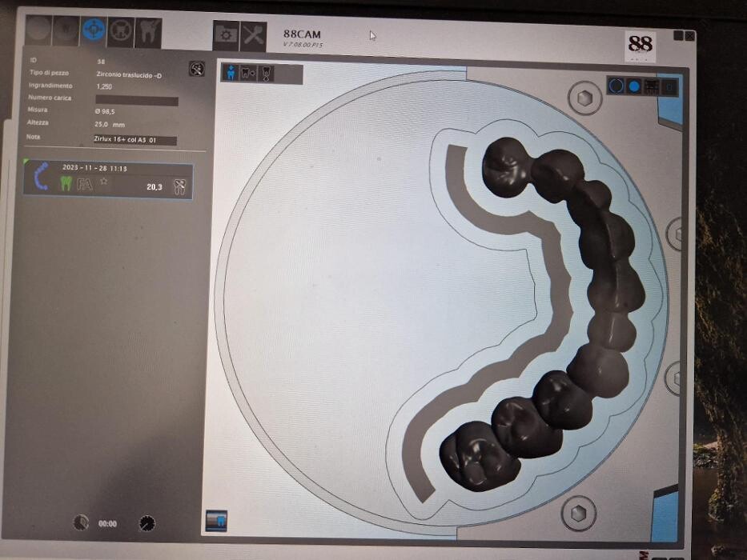Select the 2023-11-28 job entry
This screenshot has width=747, height=560.
(x=107, y=181)
